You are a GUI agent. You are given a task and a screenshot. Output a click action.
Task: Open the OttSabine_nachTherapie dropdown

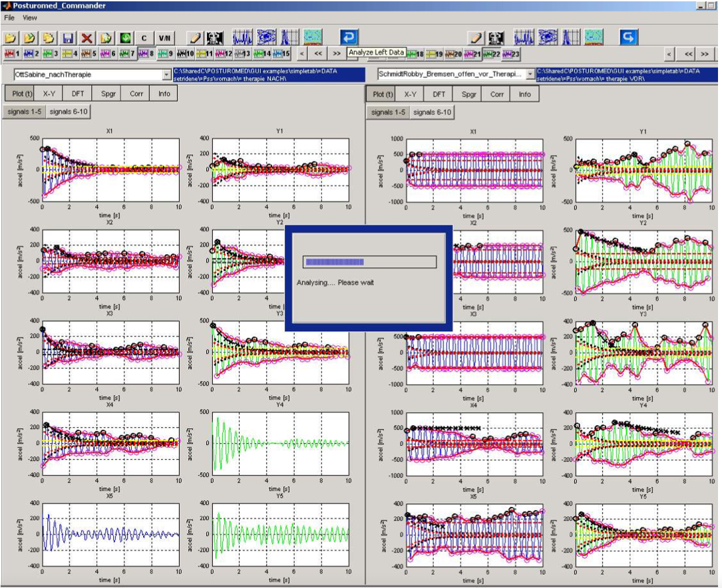[166, 75]
